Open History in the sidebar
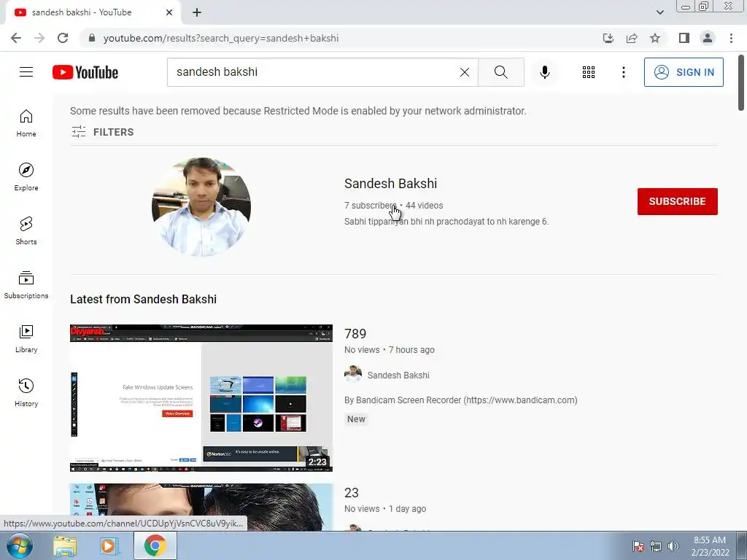The image size is (747, 560). coord(26,393)
